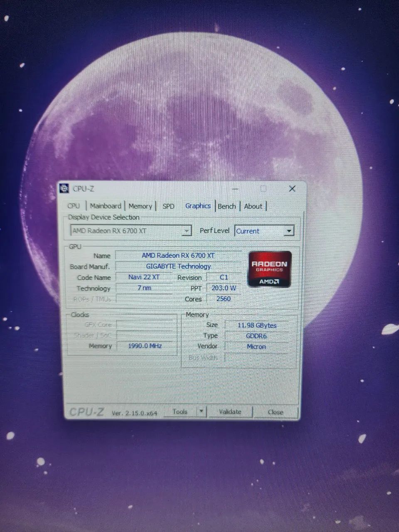Image resolution: width=399 pixels, height=532 pixels.
Task: Select the Graphics tab
Action: click(x=198, y=206)
